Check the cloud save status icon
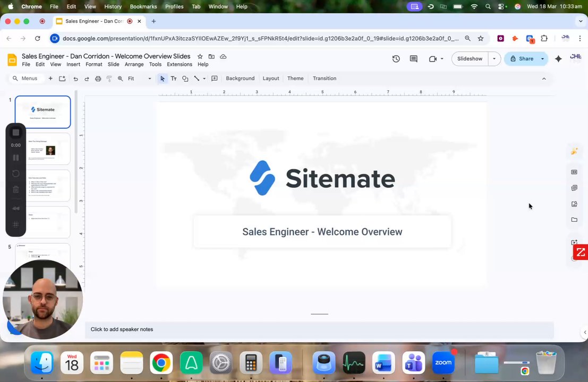 tap(223, 57)
